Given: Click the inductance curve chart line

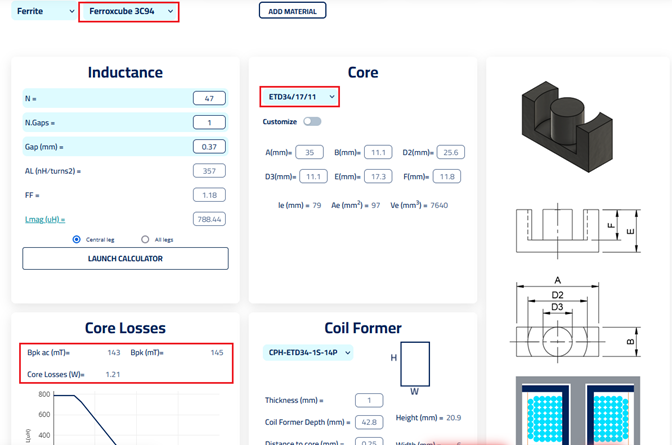Looking at the screenshot, I should (86, 418).
